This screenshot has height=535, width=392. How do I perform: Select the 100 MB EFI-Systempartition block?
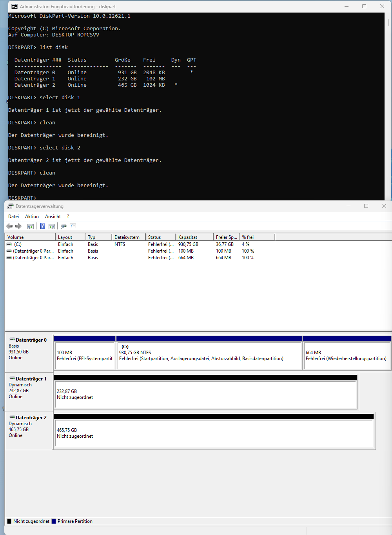[x=85, y=353]
